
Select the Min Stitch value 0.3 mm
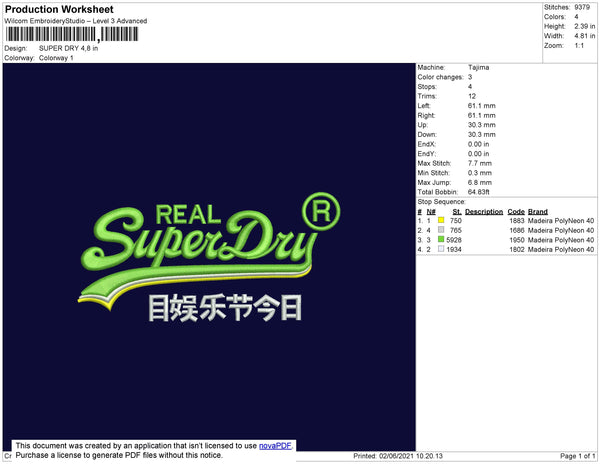coord(480,173)
